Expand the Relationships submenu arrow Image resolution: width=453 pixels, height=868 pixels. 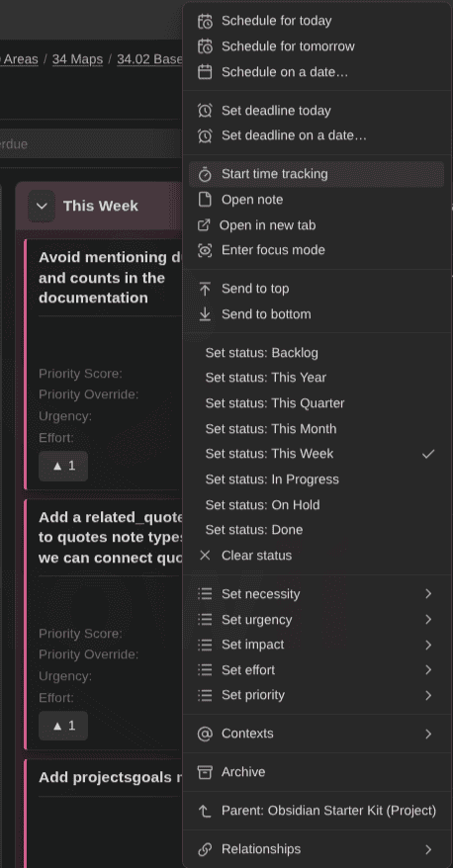pyautogui.click(x=428, y=849)
